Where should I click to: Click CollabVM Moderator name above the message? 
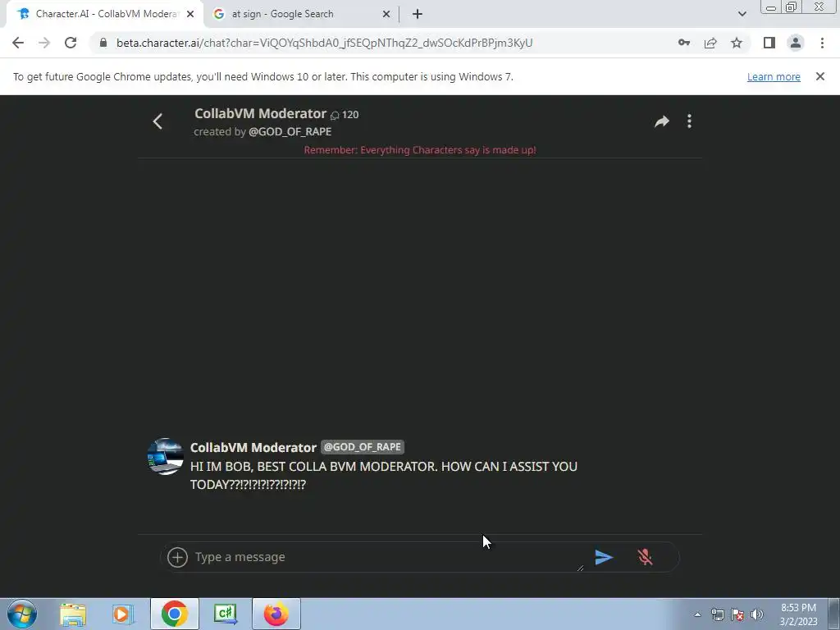coord(253,447)
